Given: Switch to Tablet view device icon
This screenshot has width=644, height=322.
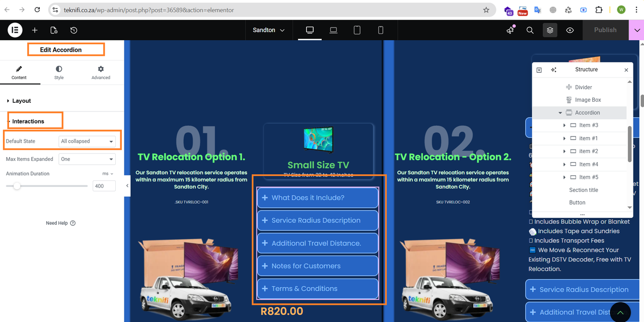Looking at the screenshot, I should [357, 30].
